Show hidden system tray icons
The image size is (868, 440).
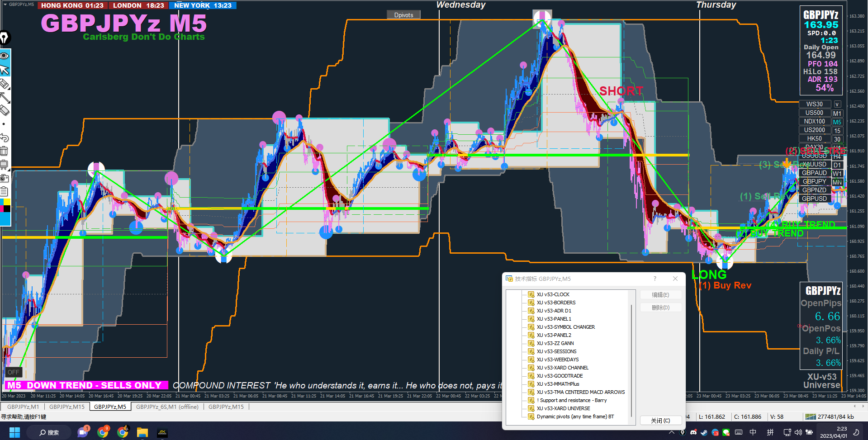click(x=672, y=432)
